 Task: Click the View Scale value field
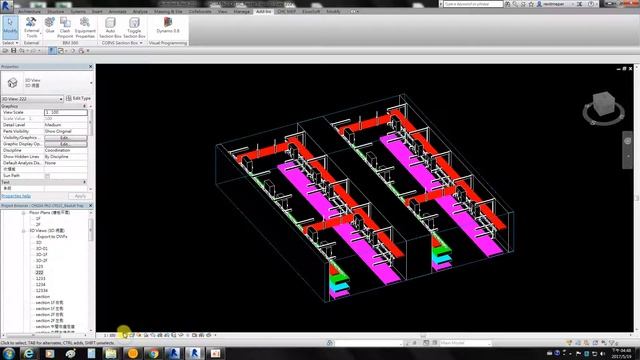coord(66,112)
